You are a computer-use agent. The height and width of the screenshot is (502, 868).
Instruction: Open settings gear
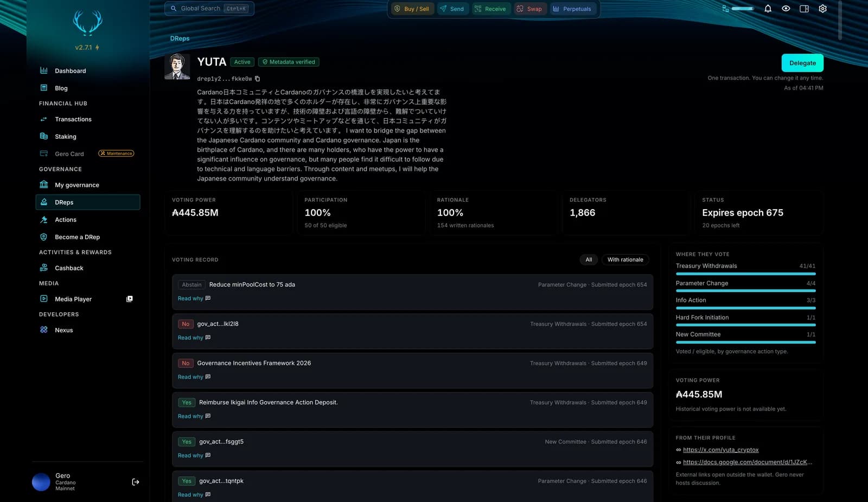(x=823, y=9)
